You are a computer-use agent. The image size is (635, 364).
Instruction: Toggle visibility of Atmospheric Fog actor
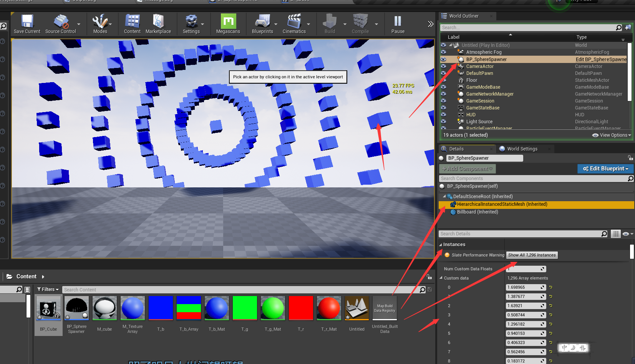point(443,52)
